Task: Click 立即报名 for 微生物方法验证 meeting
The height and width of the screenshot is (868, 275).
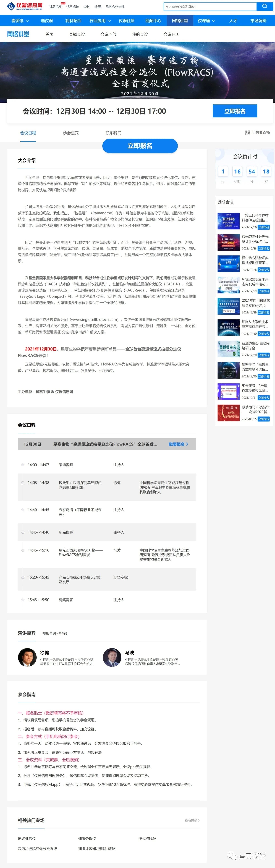Action: click(x=264, y=270)
